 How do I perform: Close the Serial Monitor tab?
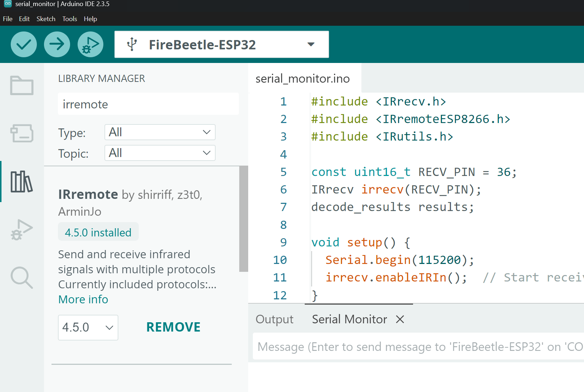400,319
